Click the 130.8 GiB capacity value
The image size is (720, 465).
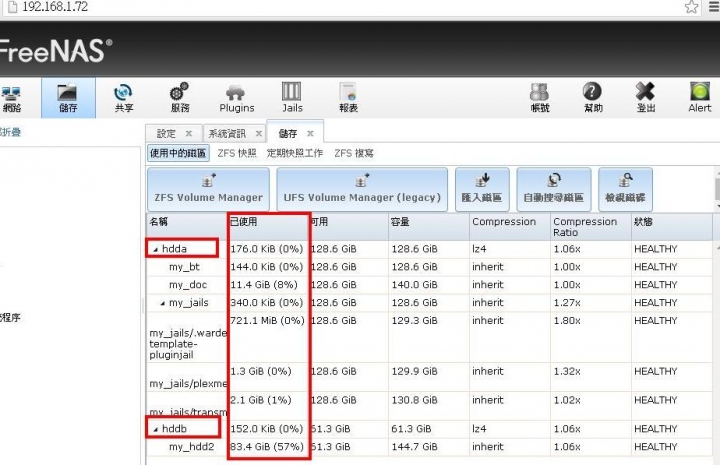pos(414,400)
